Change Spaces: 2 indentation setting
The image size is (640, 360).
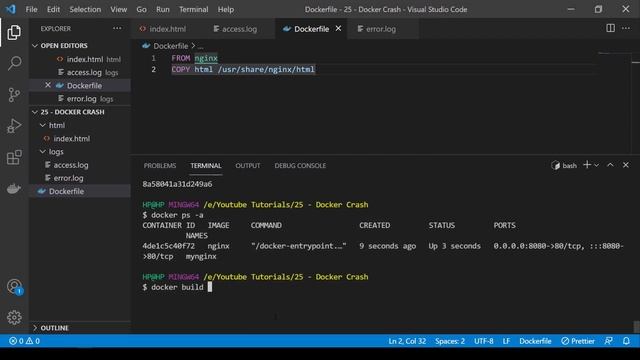pos(450,341)
